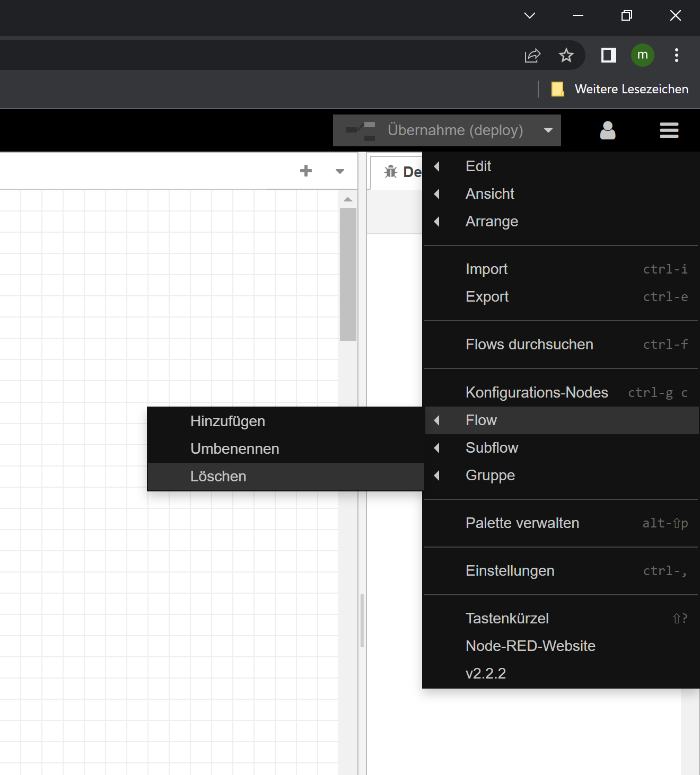Screen dimensions: 700x775
Task: Choose Export from the menu
Action: 561,297
